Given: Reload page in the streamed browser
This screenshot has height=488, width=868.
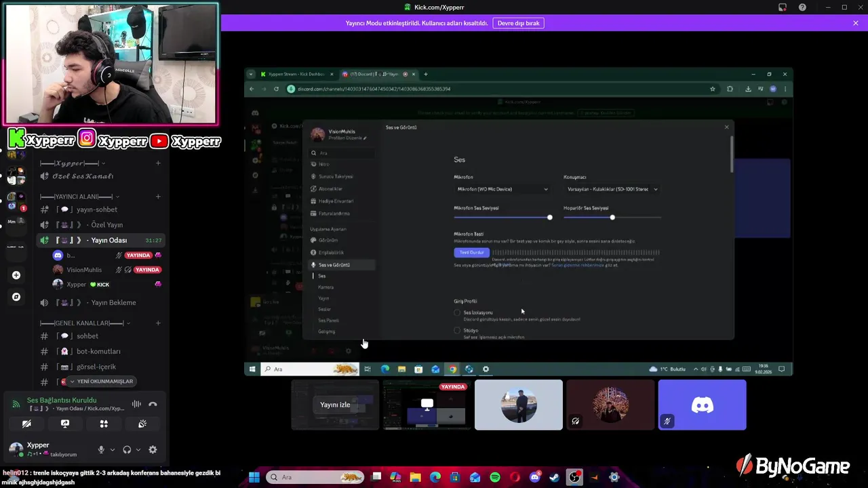Looking at the screenshot, I should [276, 89].
